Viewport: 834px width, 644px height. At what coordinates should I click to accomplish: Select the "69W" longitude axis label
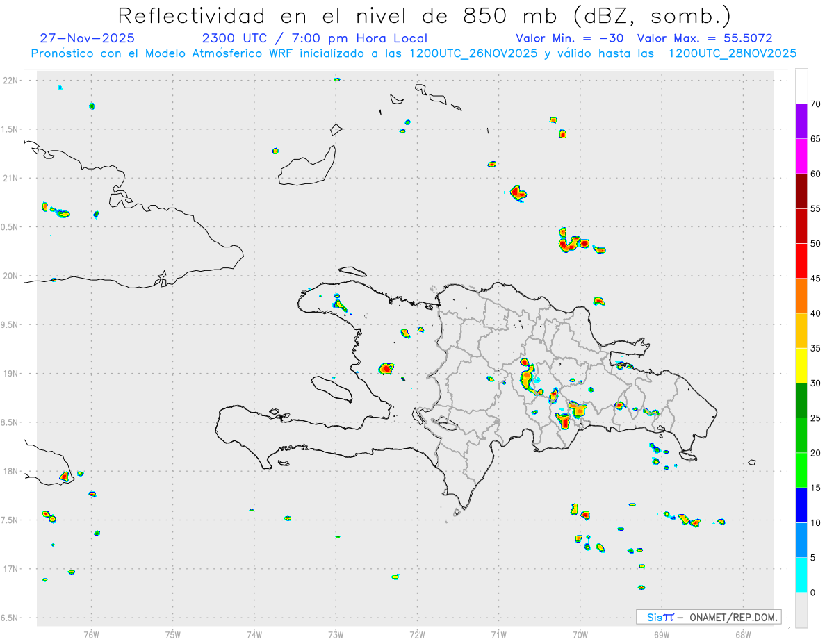pyautogui.click(x=662, y=634)
